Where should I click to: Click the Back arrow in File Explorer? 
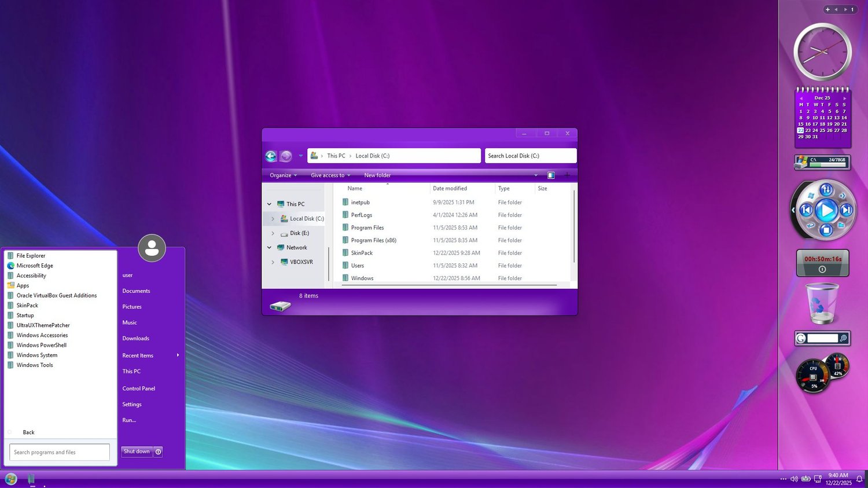point(271,156)
